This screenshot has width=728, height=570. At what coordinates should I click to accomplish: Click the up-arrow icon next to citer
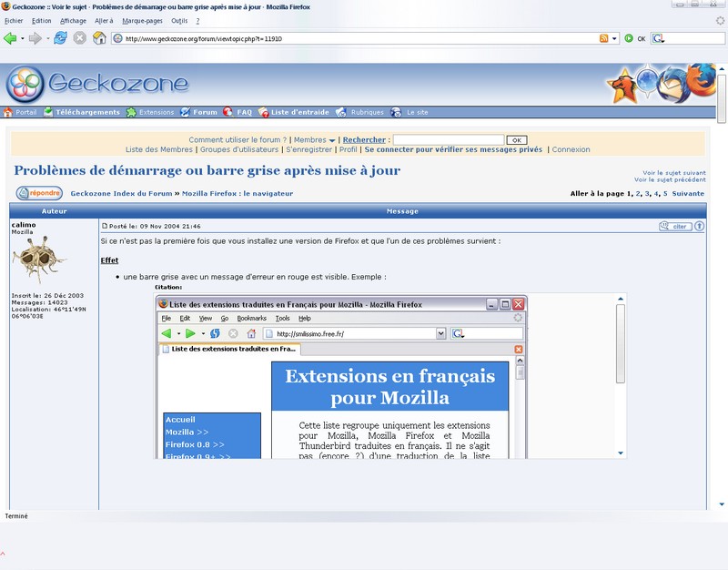699,226
